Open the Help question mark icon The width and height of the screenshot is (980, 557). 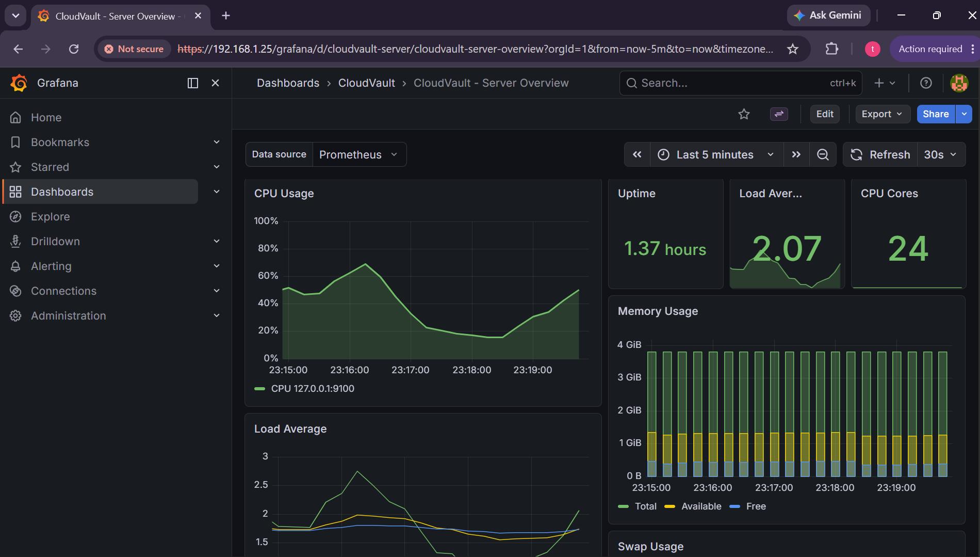pos(926,83)
